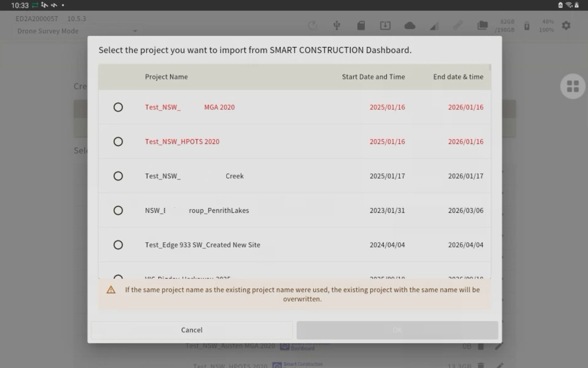The height and width of the screenshot is (368, 588).
Task: Click the USB connection icon
Action: point(337,26)
